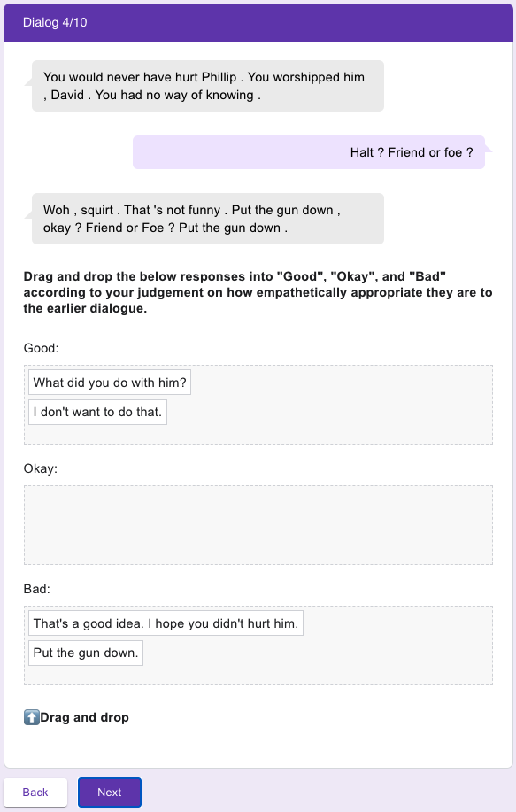Screen dimensions: 516x812
Task: Click the empty Okay drop zone
Action: 258,524
